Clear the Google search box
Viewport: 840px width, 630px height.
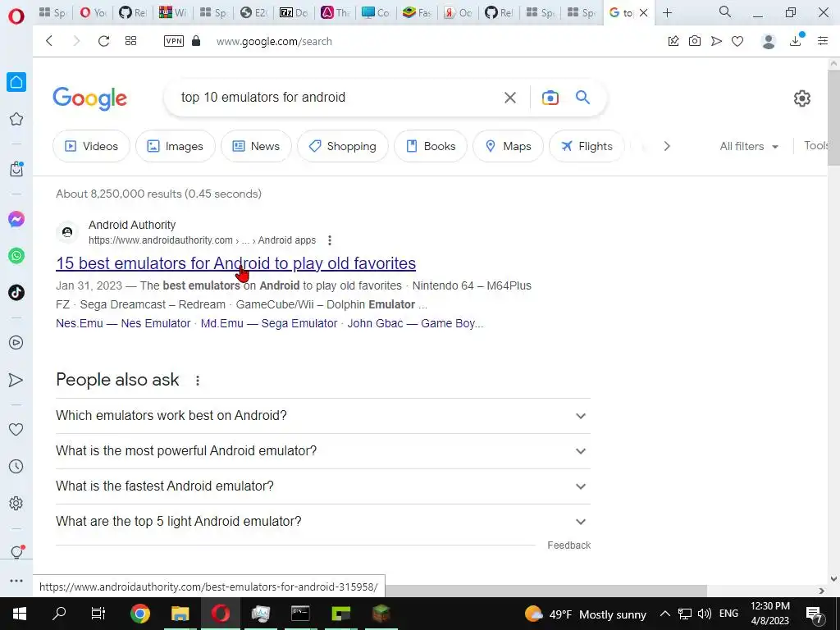click(510, 98)
